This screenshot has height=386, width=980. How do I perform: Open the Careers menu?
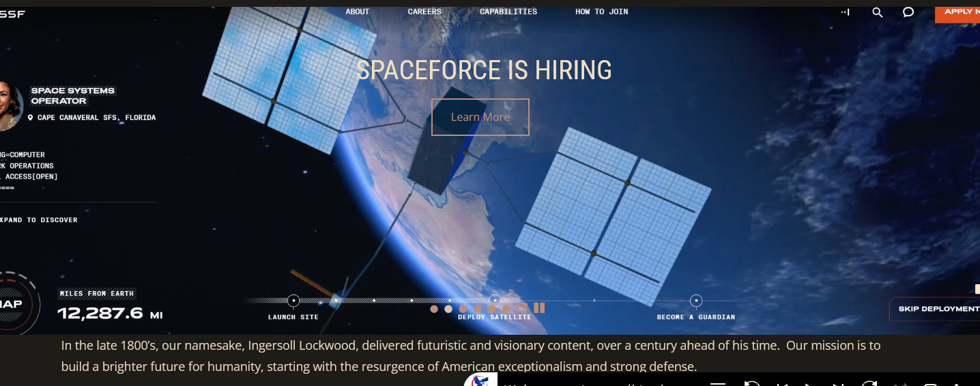coord(424,12)
